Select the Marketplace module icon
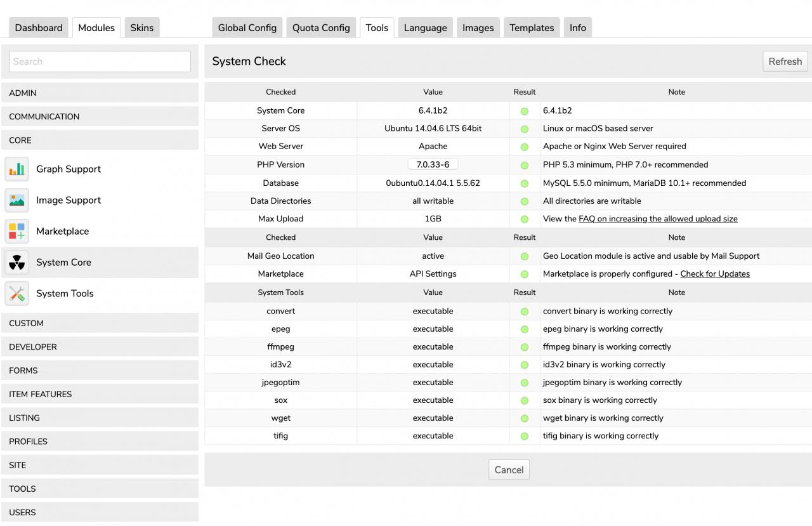This screenshot has width=812, height=526. 16,232
